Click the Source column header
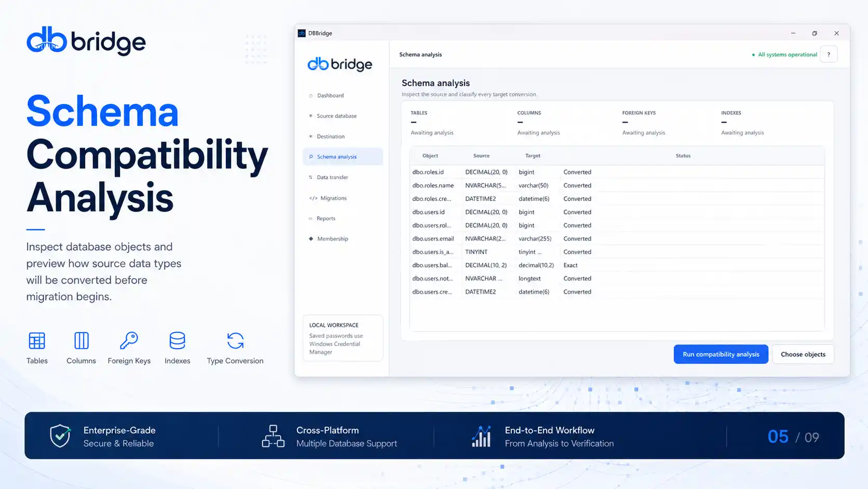Viewport: 868px width, 489px height. 481,156
